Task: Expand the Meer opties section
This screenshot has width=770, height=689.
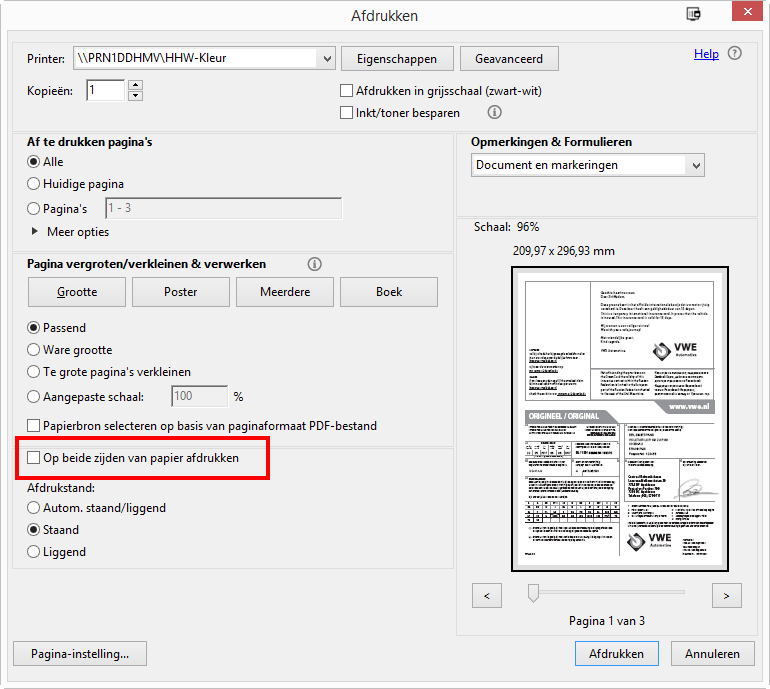Action: (38, 232)
